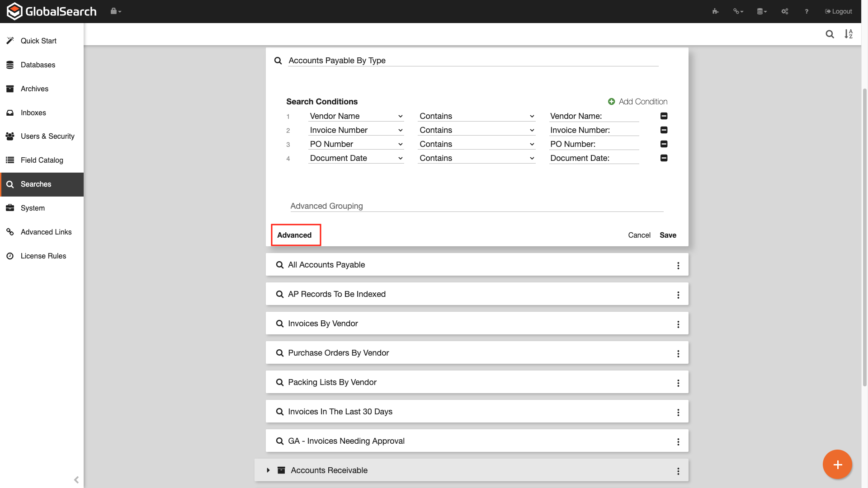Click the GlobalSearch logo
This screenshot has height=488, width=868.
pyautogui.click(x=51, y=11)
